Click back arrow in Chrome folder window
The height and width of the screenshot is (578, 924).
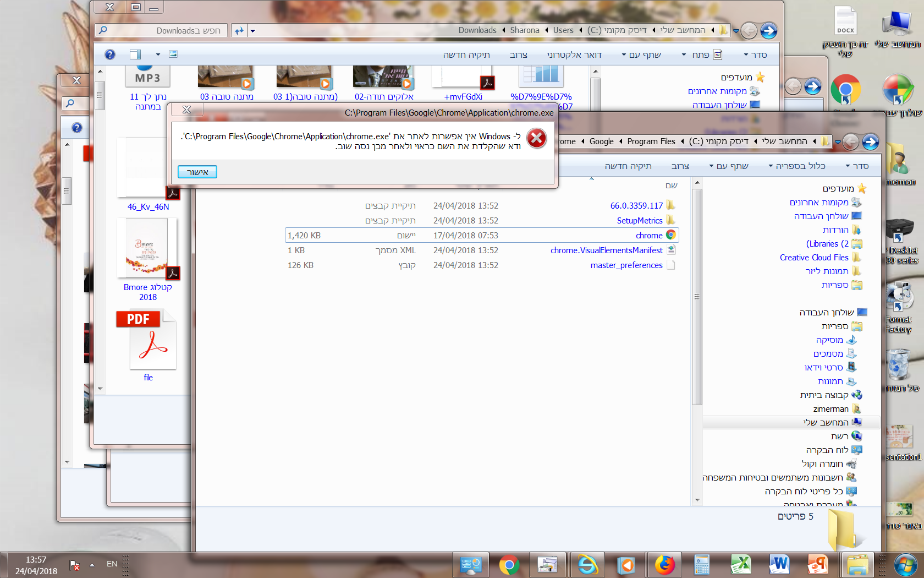tap(850, 142)
